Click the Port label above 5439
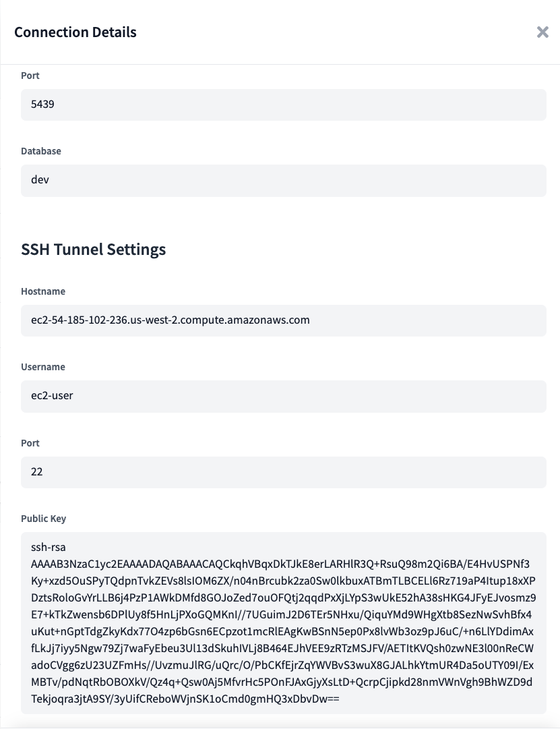Viewport: 560px width, 729px height. click(30, 76)
